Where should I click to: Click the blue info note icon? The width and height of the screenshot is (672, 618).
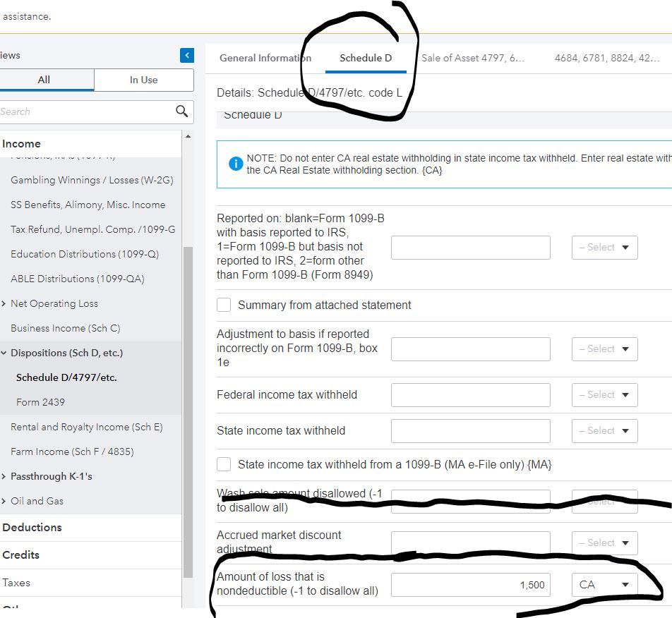(x=236, y=164)
